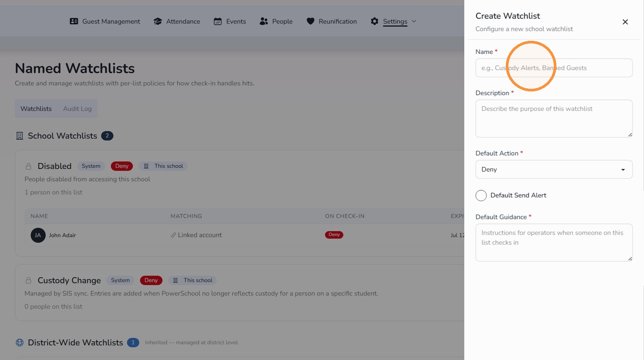Click the School Watchlists building icon
This screenshot has width=644, height=360.
click(x=19, y=136)
